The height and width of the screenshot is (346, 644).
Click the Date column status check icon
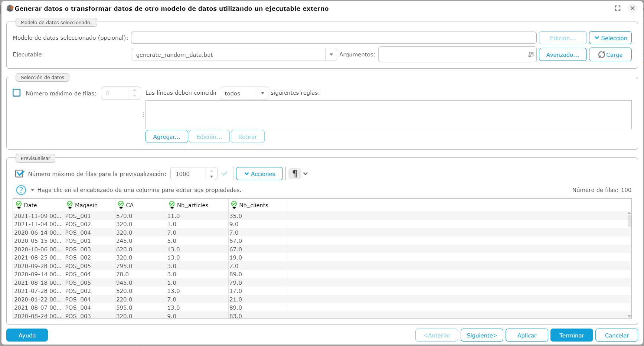19,205
